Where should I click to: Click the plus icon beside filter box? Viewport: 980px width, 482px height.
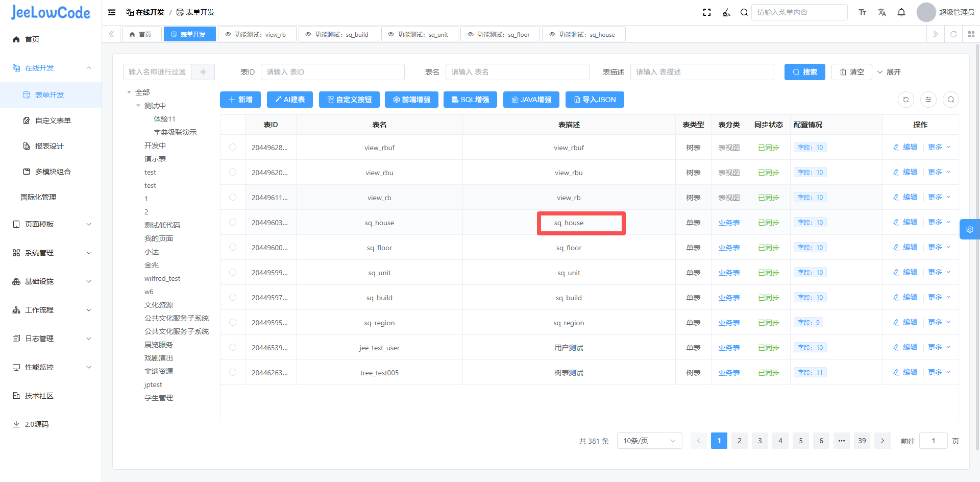click(x=203, y=72)
